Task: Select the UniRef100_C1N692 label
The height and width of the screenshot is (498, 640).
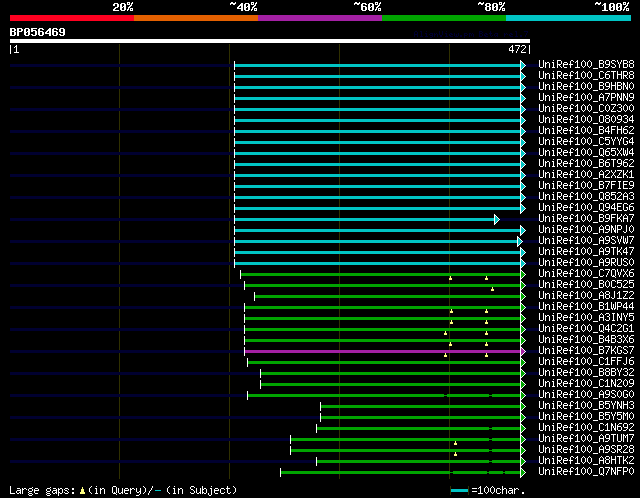Action: tap(586, 428)
